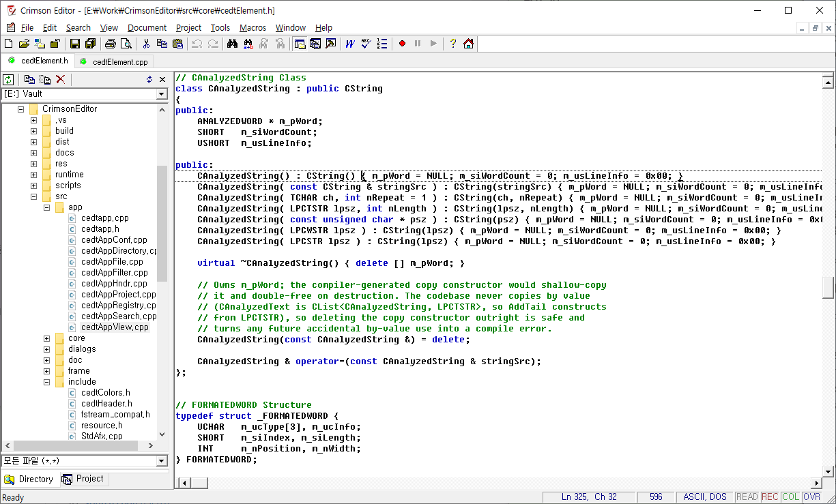Open the Project menu

click(x=188, y=28)
